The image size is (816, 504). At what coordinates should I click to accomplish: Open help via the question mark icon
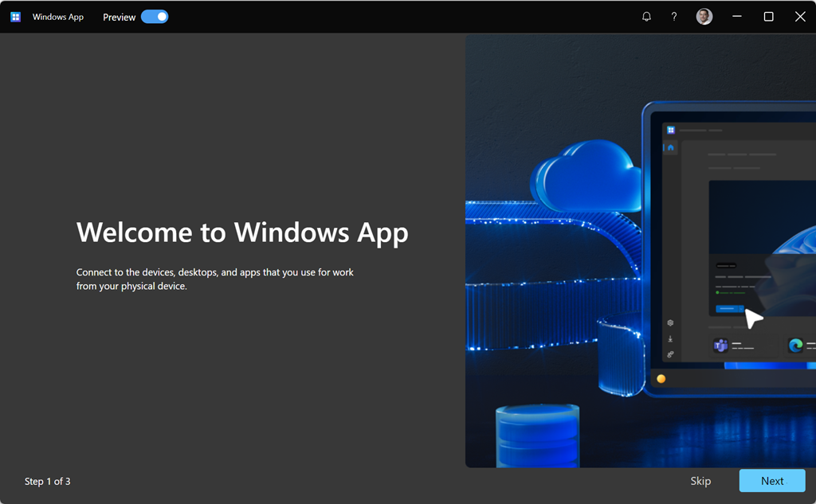674,17
